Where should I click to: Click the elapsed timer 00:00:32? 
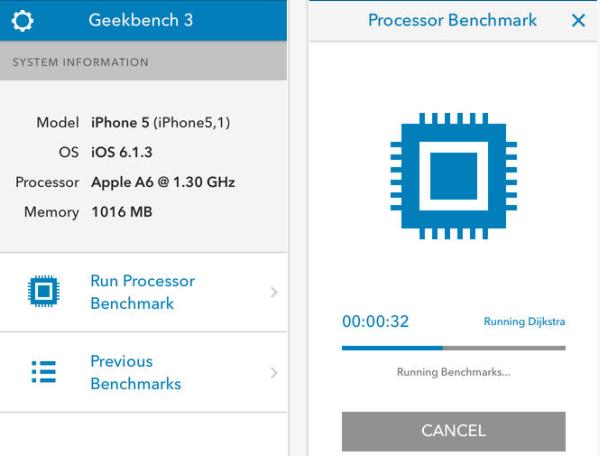(x=375, y=321)
